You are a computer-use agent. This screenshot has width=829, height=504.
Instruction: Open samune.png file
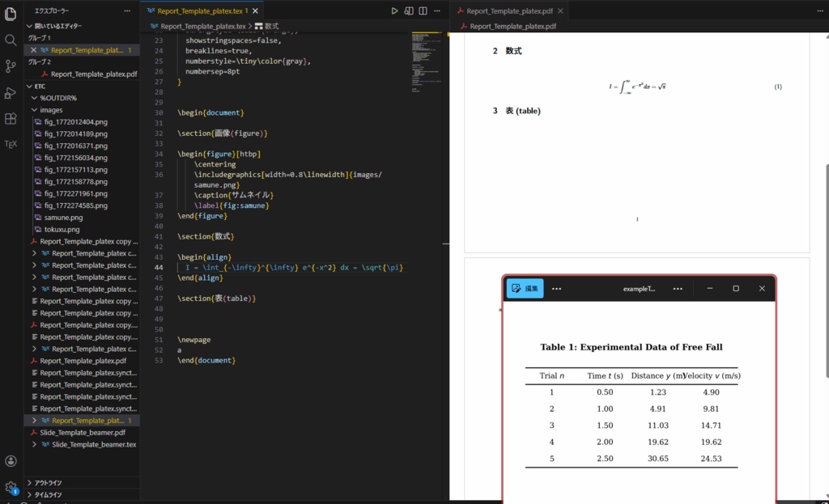(x=63, y=218)
